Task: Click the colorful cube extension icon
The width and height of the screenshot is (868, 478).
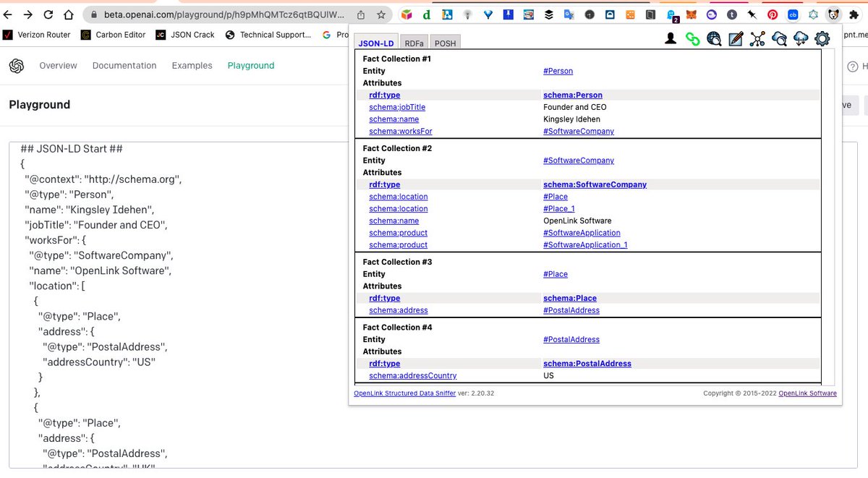Action: [x=407, y=14]
